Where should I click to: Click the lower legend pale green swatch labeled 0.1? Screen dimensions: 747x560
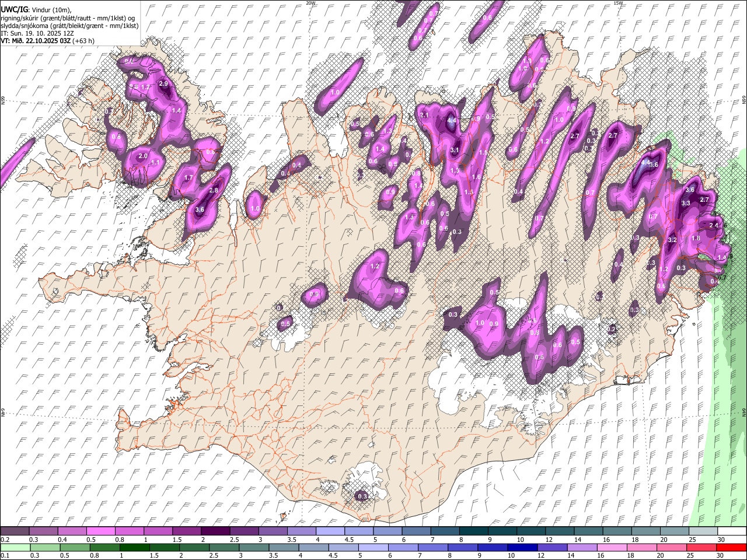[15, 547]
